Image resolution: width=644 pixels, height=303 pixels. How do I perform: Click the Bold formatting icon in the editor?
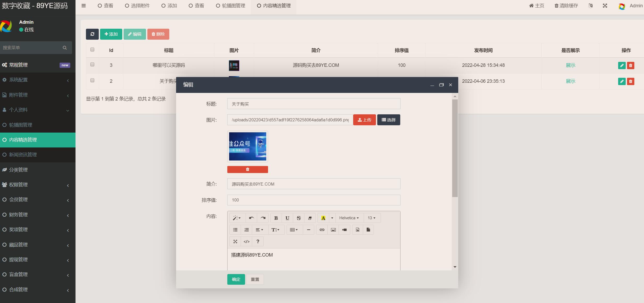tap(276, 218)
